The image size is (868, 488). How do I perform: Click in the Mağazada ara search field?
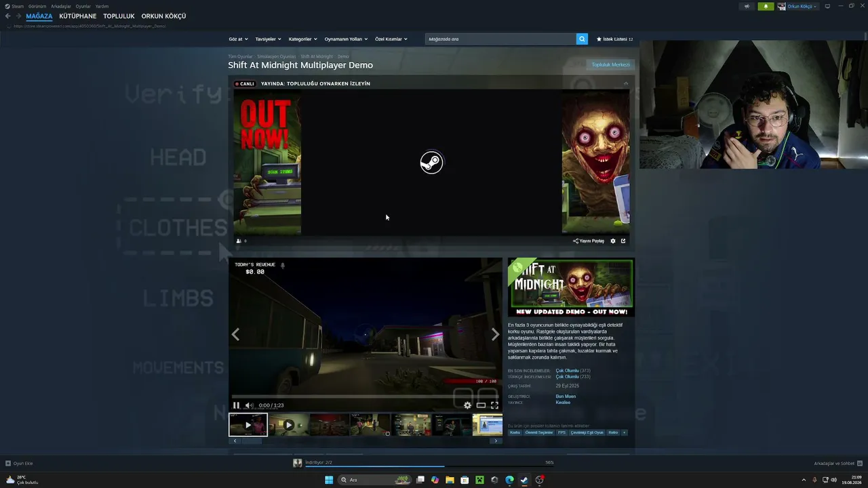click(x=500, y=39)
